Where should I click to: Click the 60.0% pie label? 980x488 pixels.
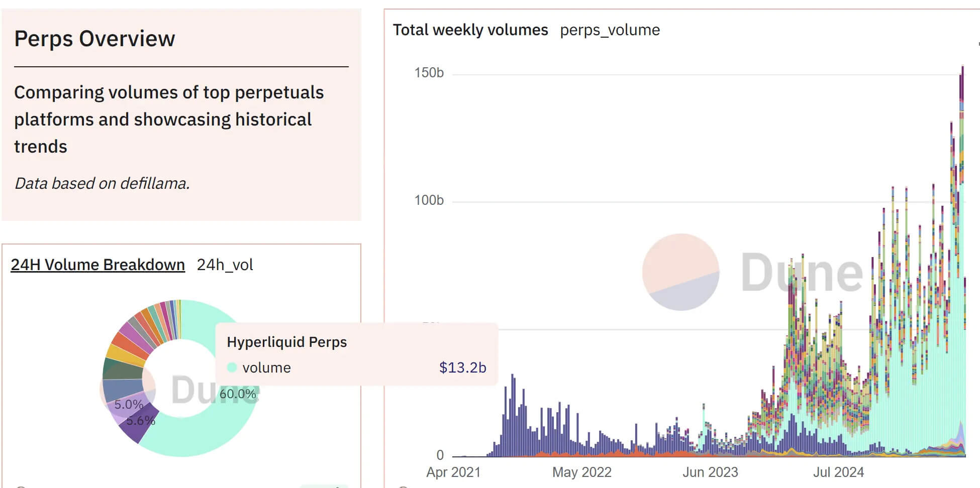click(x=238, y=394)
